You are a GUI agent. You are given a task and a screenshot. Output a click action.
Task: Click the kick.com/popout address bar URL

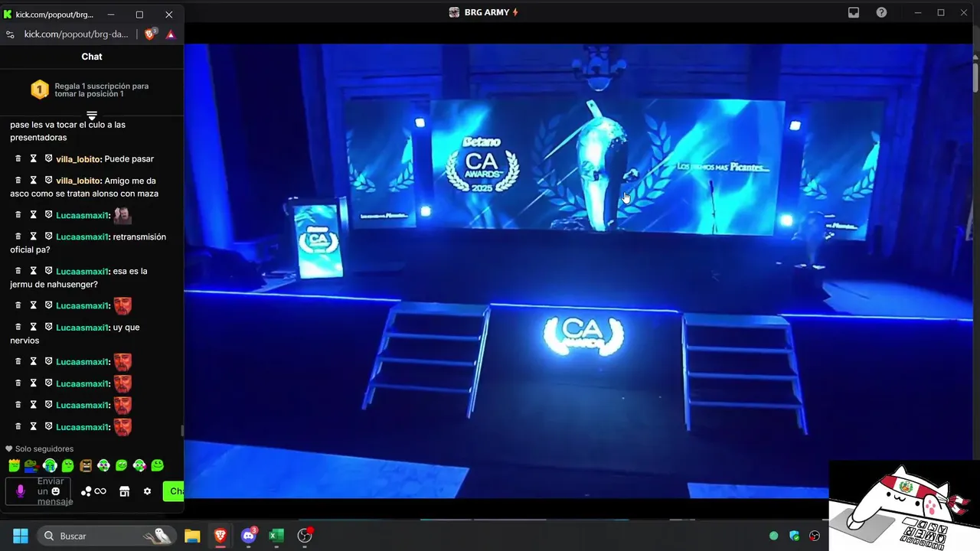(x=76, y=34)
